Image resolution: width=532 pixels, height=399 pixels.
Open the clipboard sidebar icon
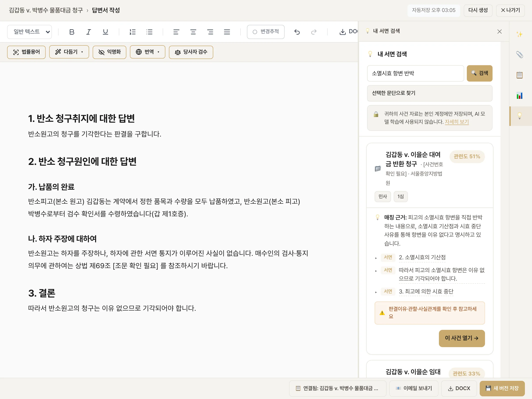coord(520,75)
